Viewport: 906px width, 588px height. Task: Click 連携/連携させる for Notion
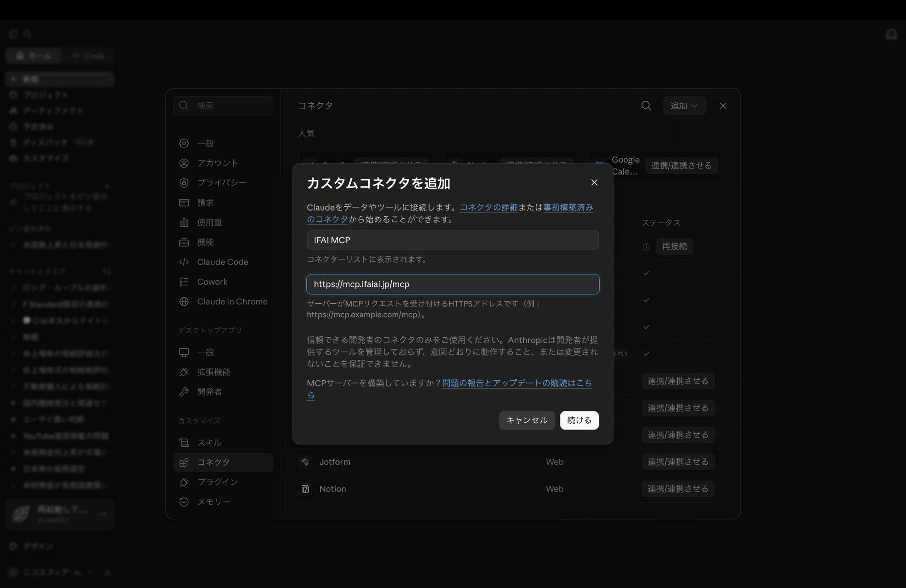(678, 489)
